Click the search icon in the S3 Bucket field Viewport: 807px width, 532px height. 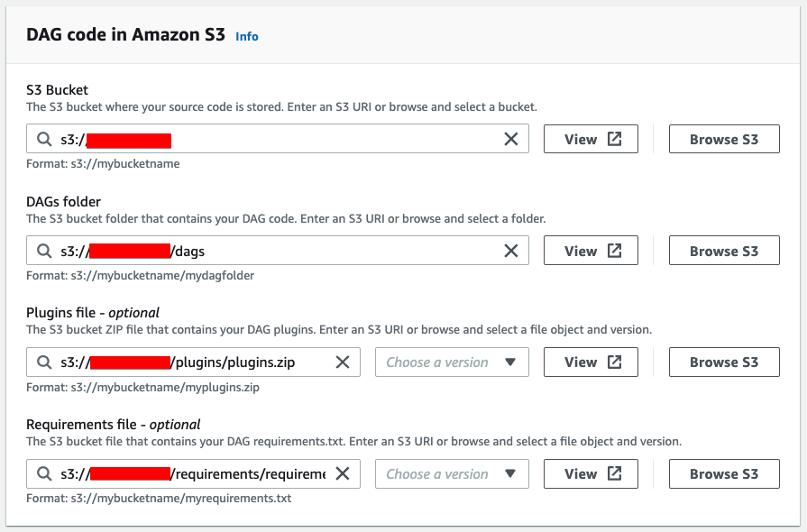pos(44,139)
